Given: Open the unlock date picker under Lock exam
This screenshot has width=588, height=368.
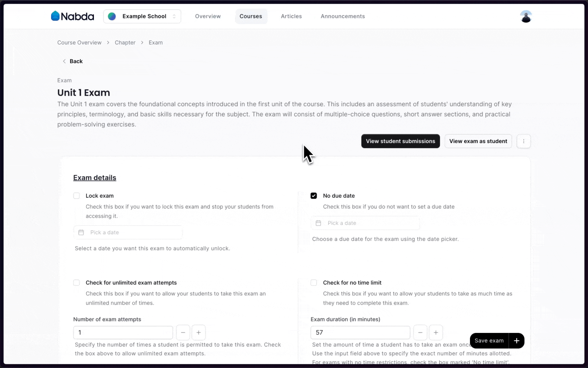Looking at the screenshot, I should tap(128, 232).
